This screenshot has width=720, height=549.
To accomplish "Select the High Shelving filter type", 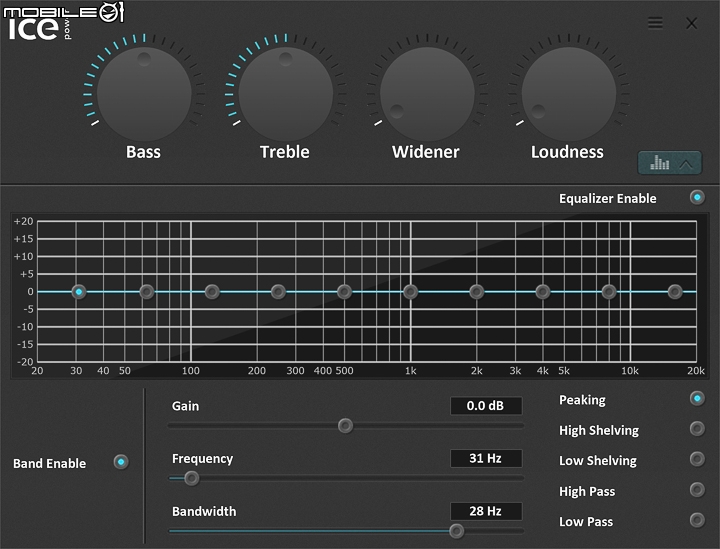I will [x=697, y=429].
